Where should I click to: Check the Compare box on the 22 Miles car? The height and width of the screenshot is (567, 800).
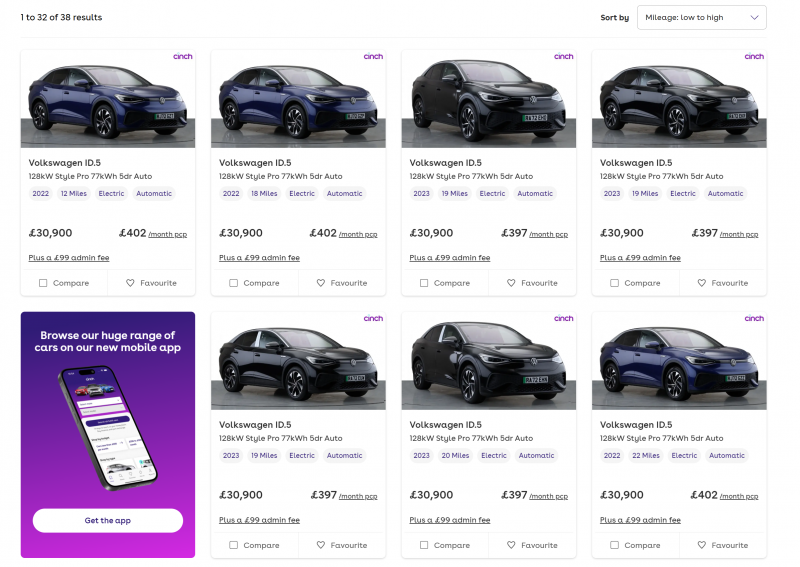tap(614, 545)
